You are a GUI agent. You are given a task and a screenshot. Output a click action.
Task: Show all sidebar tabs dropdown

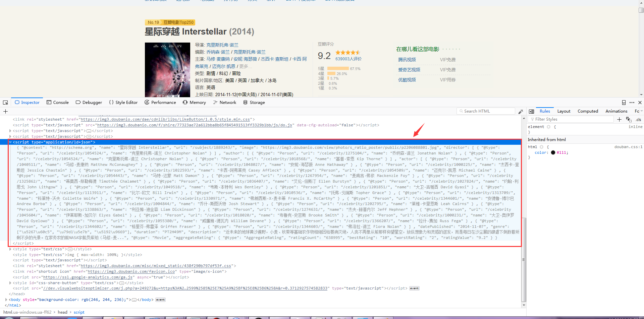642,111
